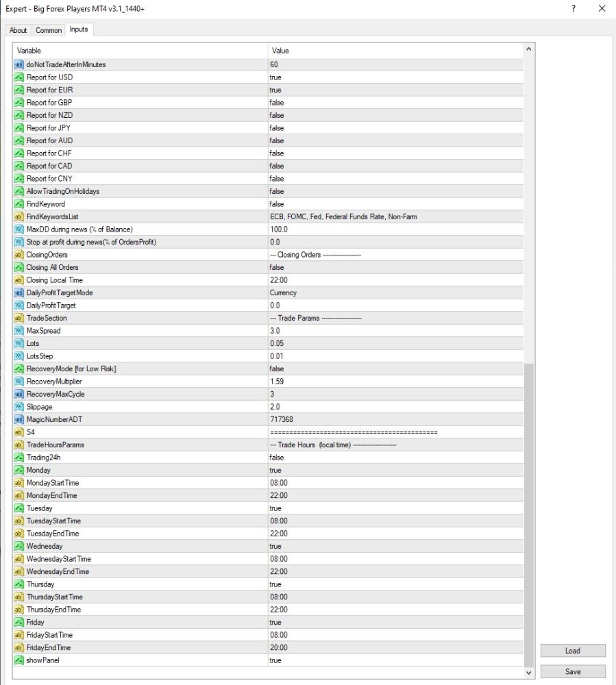Viewport: 616px width, 685px height.
Task: Click the double-type icon next to RecoveryMultiplier
Action: [19, 382]
